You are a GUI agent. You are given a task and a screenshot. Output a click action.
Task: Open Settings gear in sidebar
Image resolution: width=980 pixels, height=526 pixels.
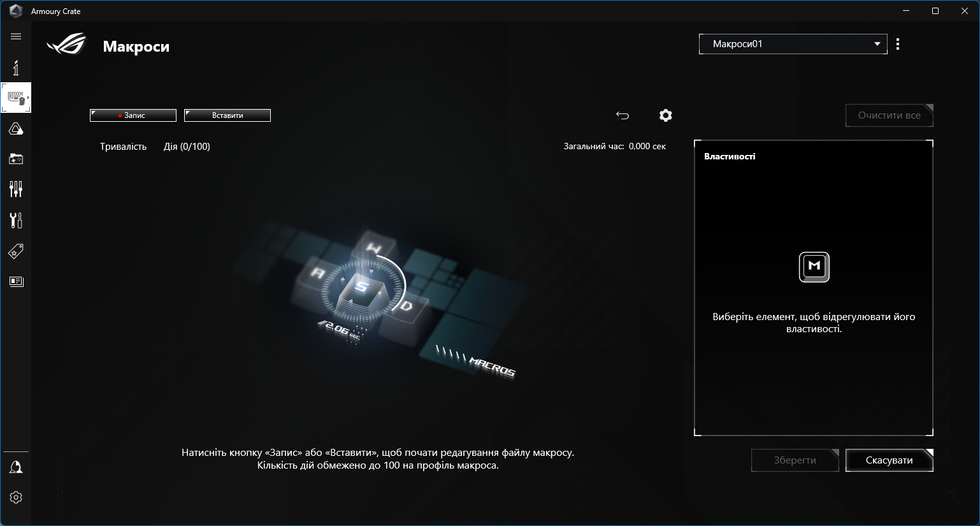pyautogui.click(x=16, y=497)
